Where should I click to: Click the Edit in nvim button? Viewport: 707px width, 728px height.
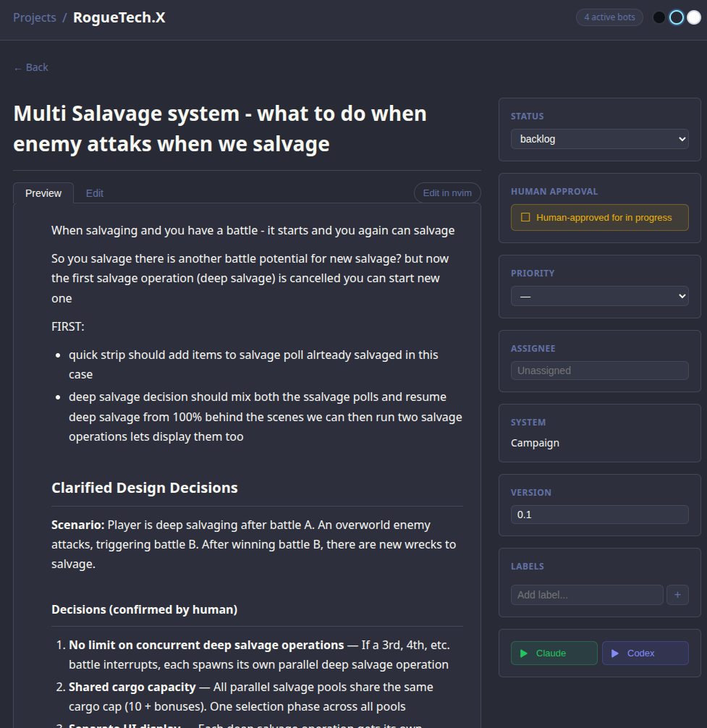tap(447, 193)
